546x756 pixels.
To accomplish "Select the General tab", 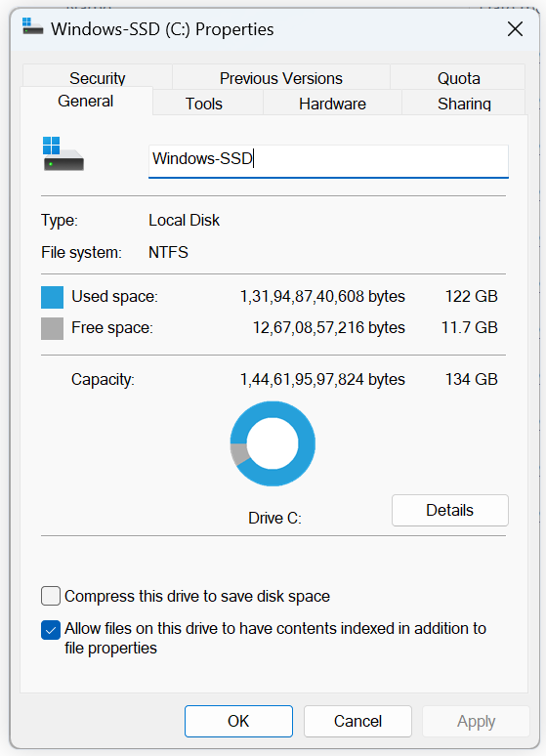I will click(86, 102).
